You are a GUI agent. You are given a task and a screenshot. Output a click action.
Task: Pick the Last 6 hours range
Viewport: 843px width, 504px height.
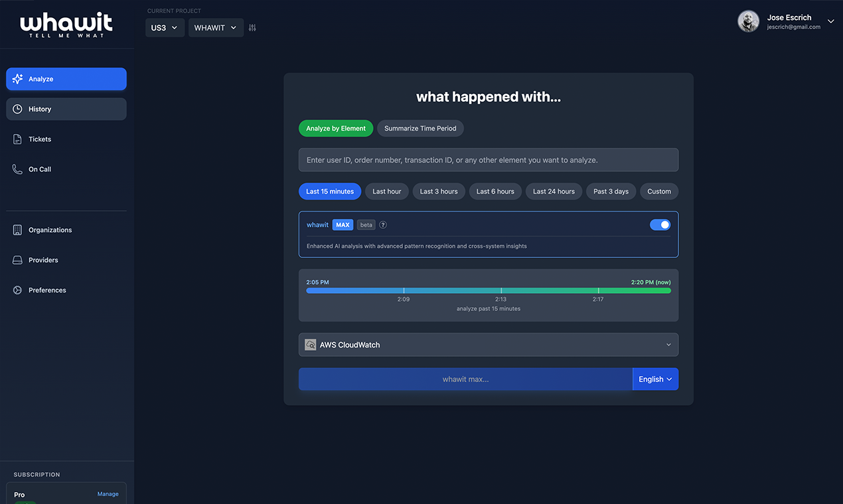click(x=495, y=192)
